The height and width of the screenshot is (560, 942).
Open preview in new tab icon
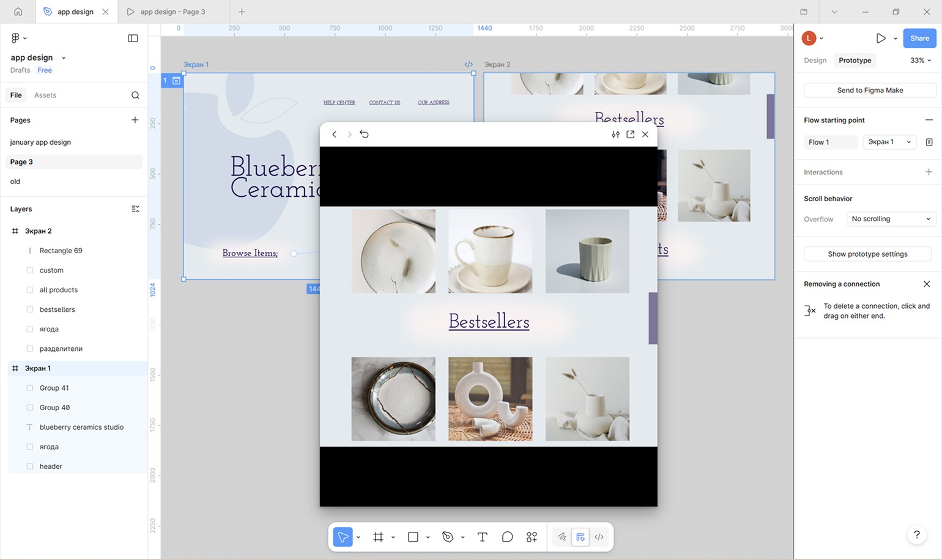click(630, 134)
